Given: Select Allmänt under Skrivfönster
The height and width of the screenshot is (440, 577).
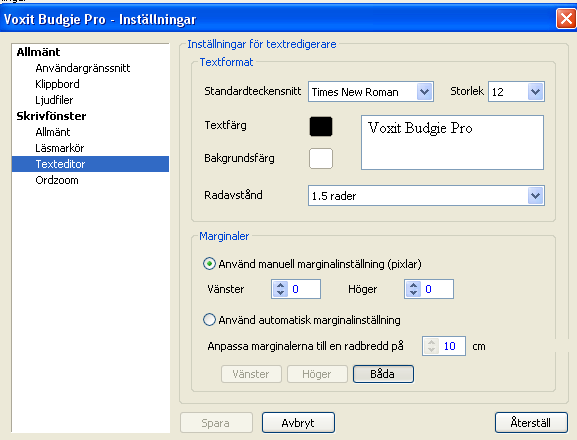Looking at the screenshot, I should (53, 132).
